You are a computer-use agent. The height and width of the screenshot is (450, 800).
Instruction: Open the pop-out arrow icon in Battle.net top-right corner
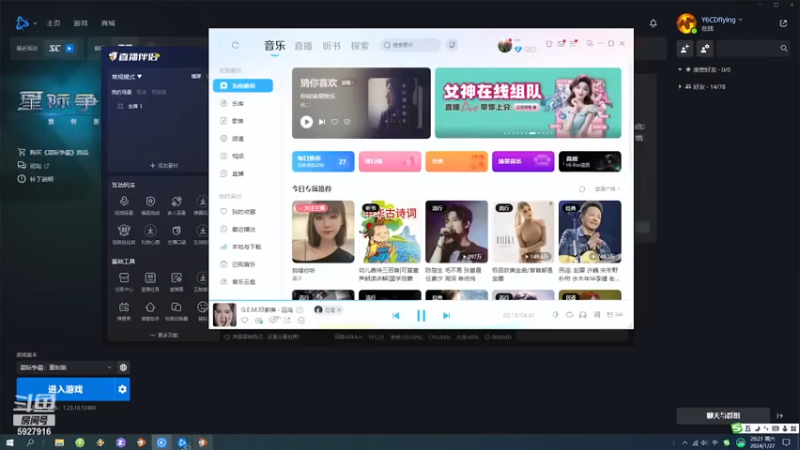[783, 23]
